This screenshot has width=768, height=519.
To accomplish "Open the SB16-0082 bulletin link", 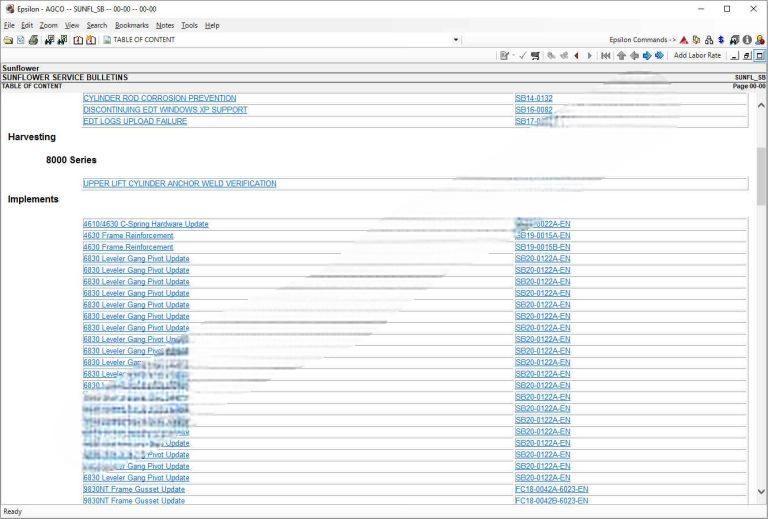I will click(534, 110).
